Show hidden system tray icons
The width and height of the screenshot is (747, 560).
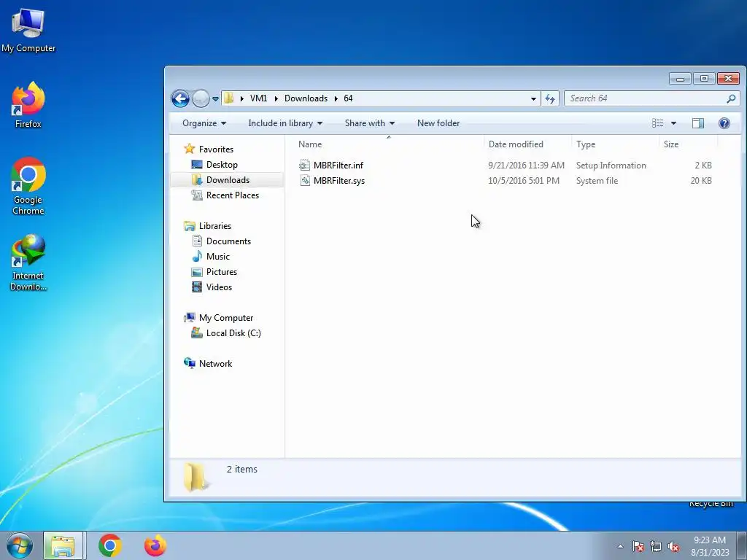click(x=620, y=546)
